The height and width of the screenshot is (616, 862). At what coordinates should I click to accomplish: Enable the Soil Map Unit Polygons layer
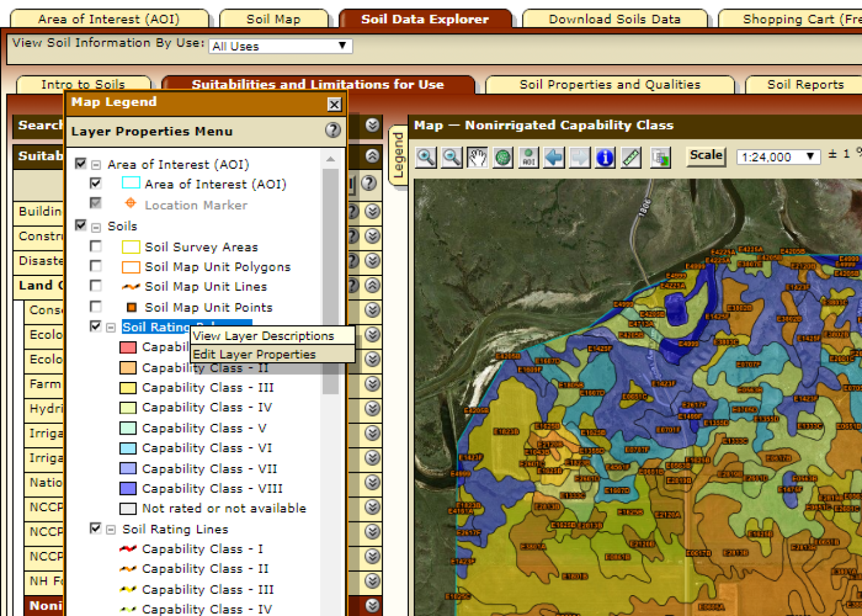96,265
